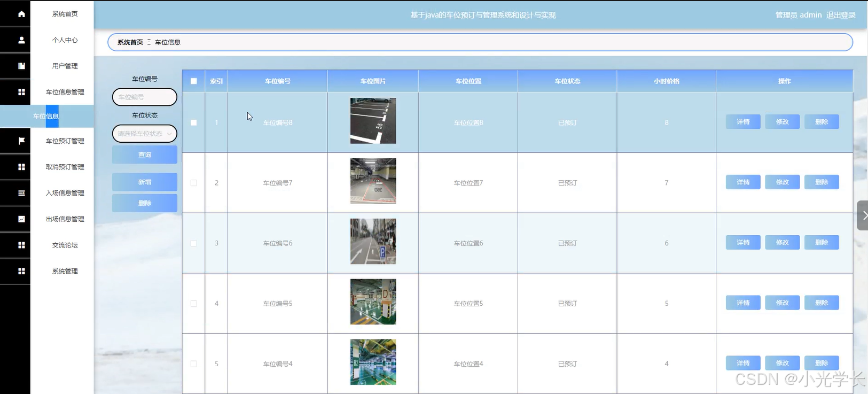Screen dimensions: 868x394
Task: Open 出场信息管理 menu item
Action: tap(65, 219)
